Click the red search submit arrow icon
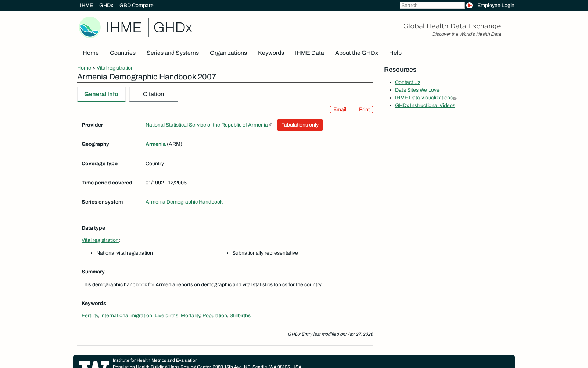Image resolution: width=588 pixels, height=368 pixels. click(x=469, y=5)
